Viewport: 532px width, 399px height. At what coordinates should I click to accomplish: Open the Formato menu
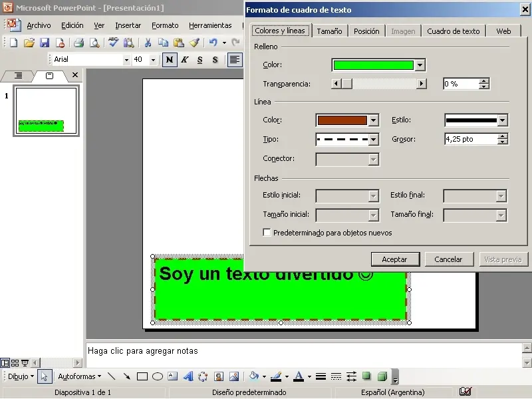pos(165,25)
